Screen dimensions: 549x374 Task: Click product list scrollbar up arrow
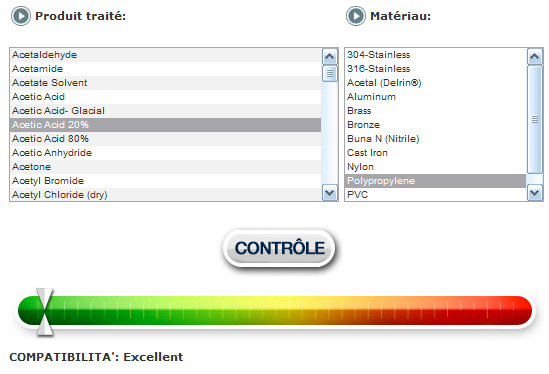(329, 56)
